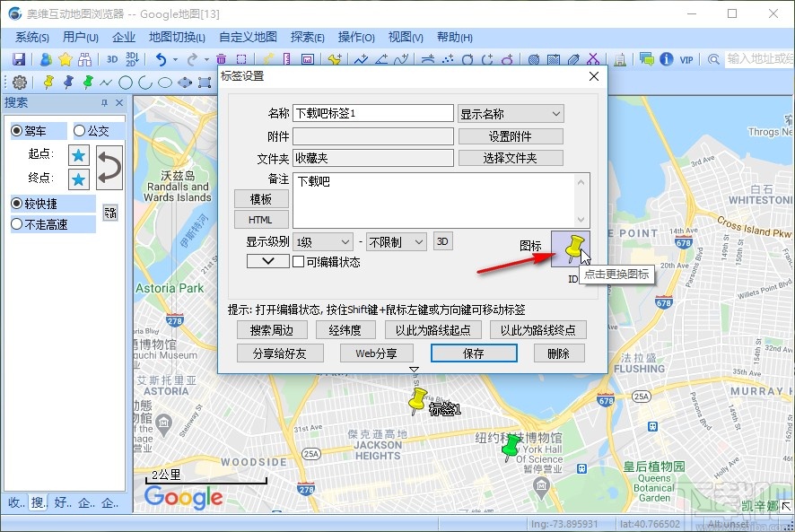Click the 名称 label name input field
Viewport: 795px width, 532px height.
tap(372, 112)
